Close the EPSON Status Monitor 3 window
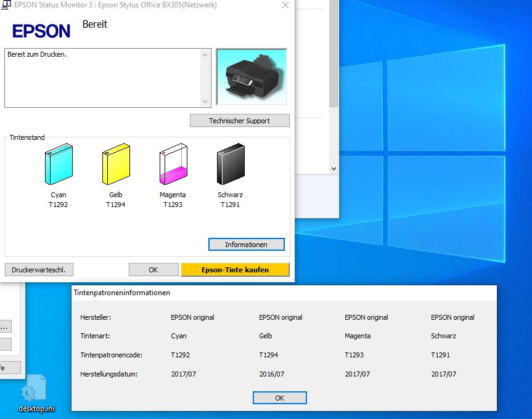Image resolution: width=532 pixels, height=419 pixels. (285, 5)
